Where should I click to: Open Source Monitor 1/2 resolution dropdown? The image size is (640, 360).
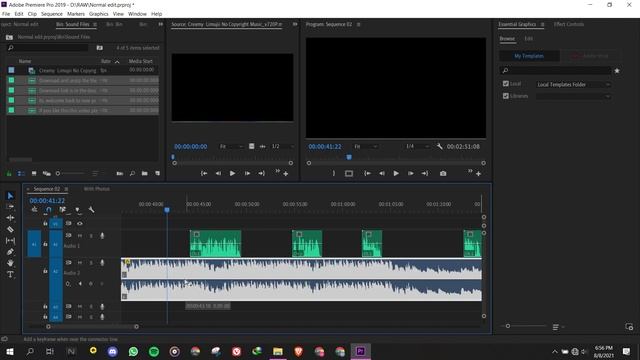point(282,146)
